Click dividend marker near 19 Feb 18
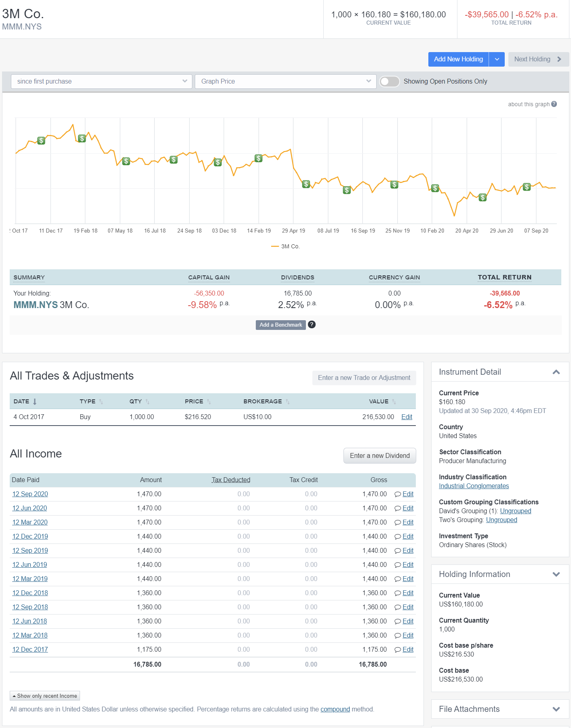This screenshot has height=728, width=571. tap(82, 138)
